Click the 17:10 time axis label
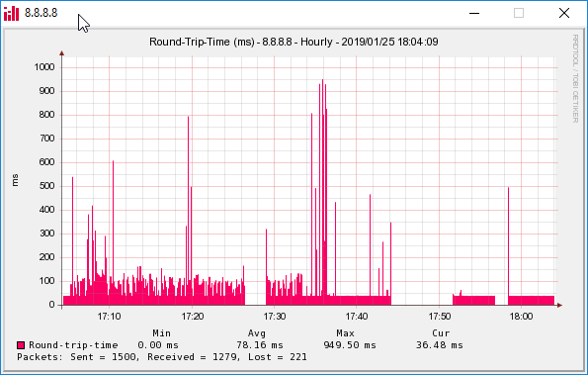This screenshot has width=588, height=375. click(x=109, y=317)
